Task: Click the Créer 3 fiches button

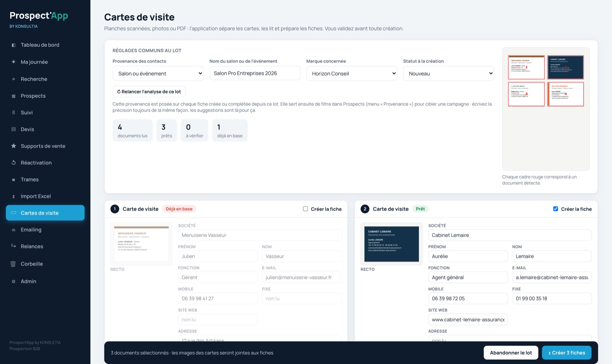Action: 566,353
